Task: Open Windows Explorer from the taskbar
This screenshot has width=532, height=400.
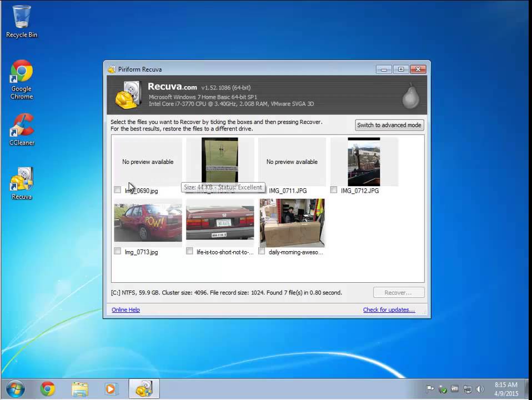Action: 80,389
